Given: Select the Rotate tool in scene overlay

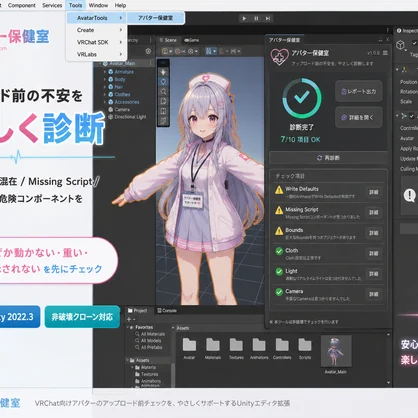Looking at the screenshot, I should pos(163,82).
